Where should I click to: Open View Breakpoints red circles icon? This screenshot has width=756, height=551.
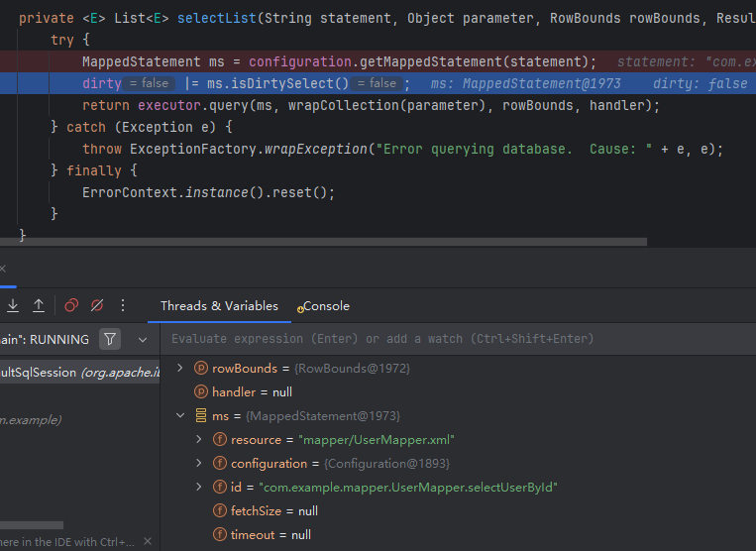(x=71, y=305)
